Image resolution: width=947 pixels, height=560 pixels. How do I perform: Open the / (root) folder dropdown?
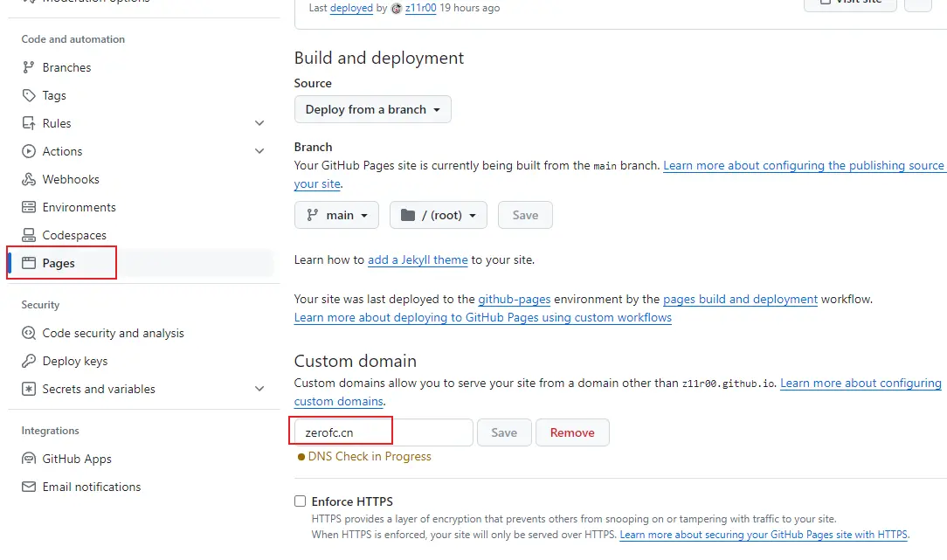point(438,215)
